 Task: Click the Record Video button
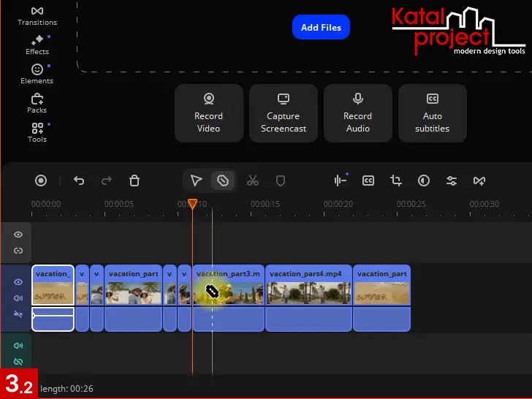pyautogui.click(x=208, y=113)
